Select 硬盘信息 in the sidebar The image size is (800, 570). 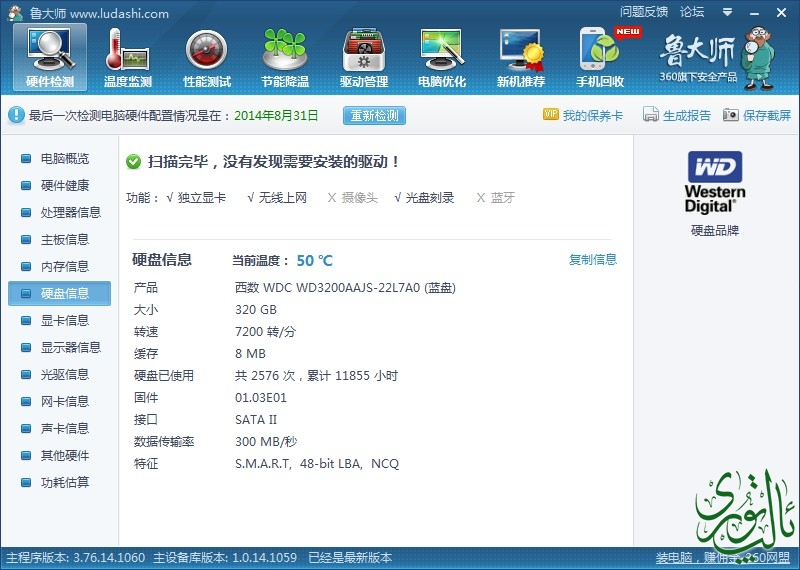[x=59, y=293]
